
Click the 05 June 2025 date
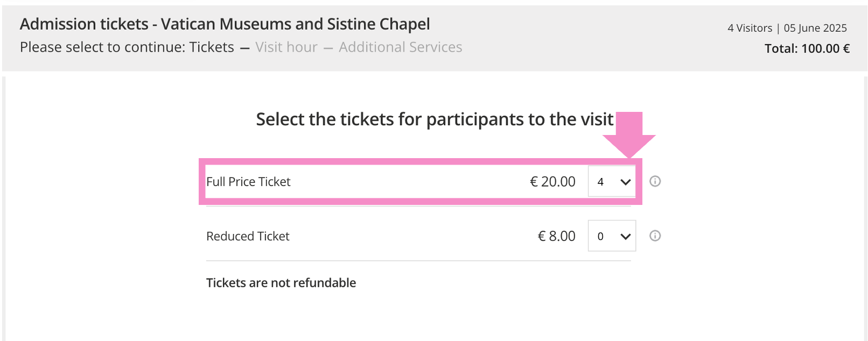pos(815,28)
